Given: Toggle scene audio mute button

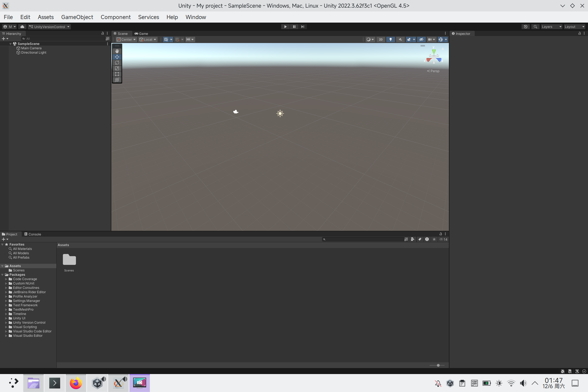Looking at the screenshot, I should click(x=400, y=39).
